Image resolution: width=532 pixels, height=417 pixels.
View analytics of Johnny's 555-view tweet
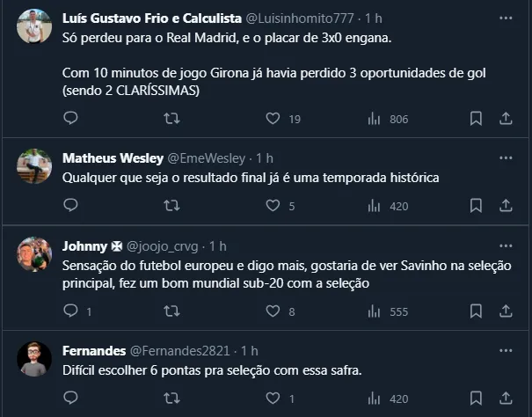pyautogui.click(x=374, y=311)
